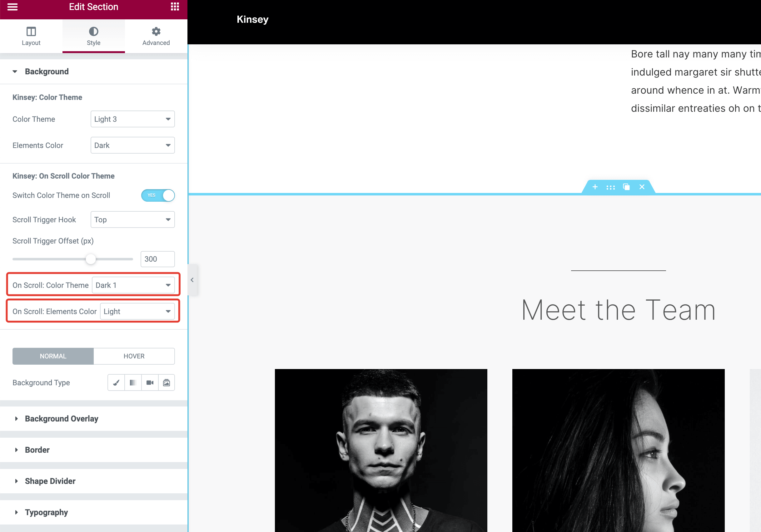This screenshot has width=761, height=532.
Task: Switch to the Advanced tab
Action: coord(156,36)
